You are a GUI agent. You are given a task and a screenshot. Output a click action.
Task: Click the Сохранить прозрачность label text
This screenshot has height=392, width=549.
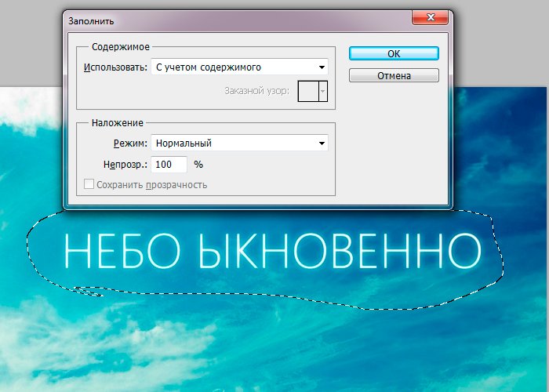click(x=151, y=185)
